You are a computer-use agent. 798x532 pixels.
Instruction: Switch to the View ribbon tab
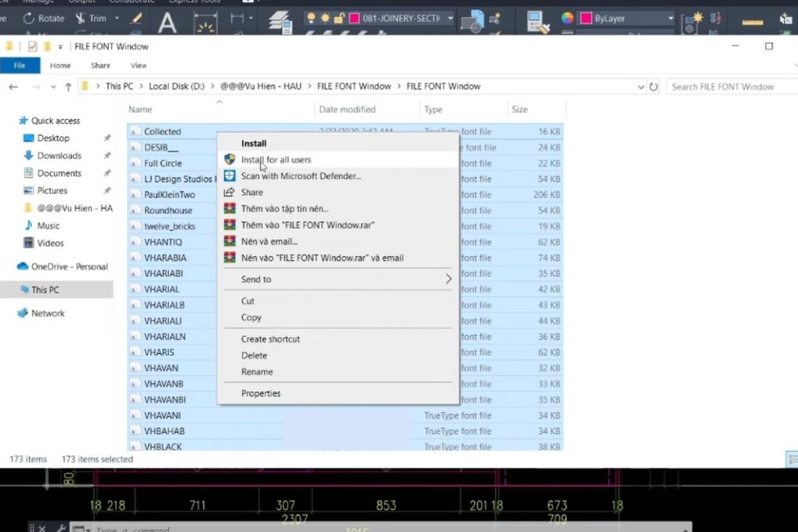(x=138, y=65)
